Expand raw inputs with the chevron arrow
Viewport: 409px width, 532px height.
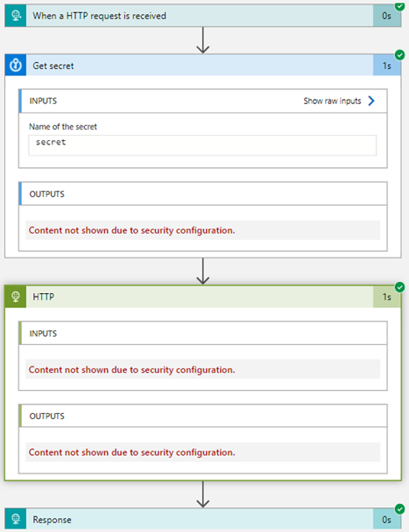(371, 101)
